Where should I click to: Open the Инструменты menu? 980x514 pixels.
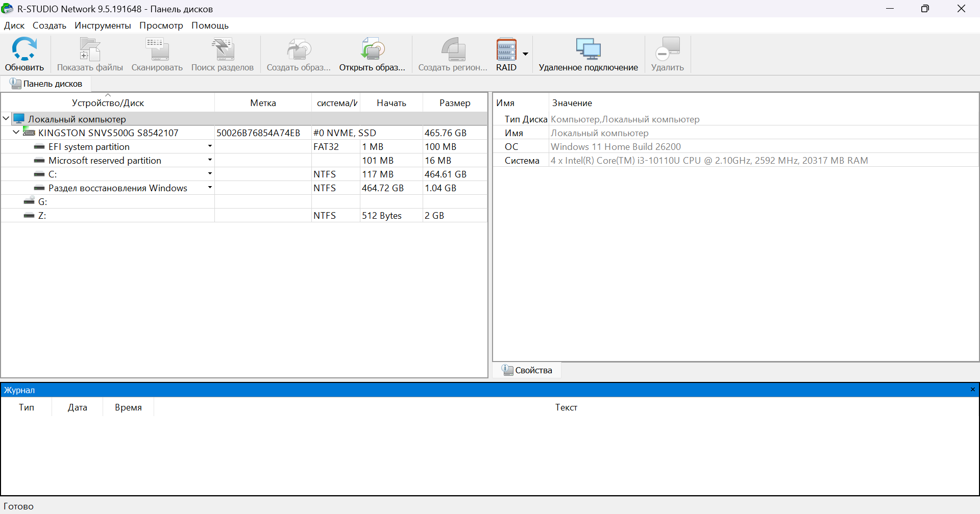click(x=103, y=25)
